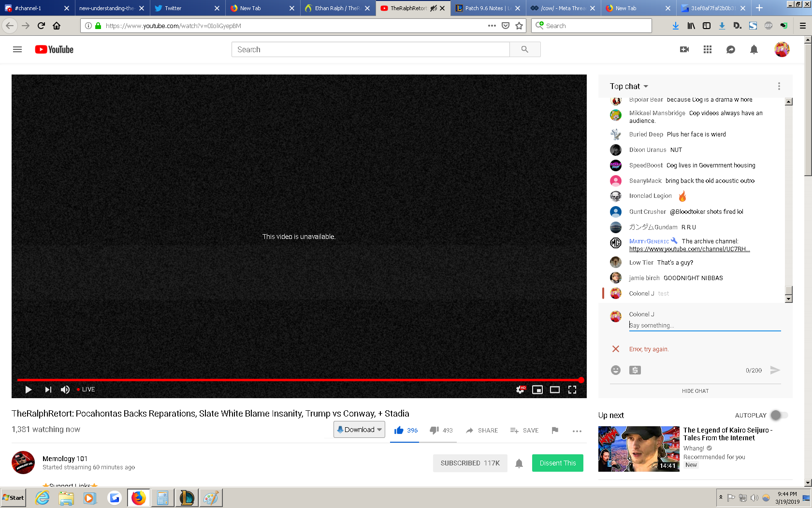The width and height of the screenshot is (812, 508).
Task: Open the Adblock Plus extension icon
Action: [768, 26]
